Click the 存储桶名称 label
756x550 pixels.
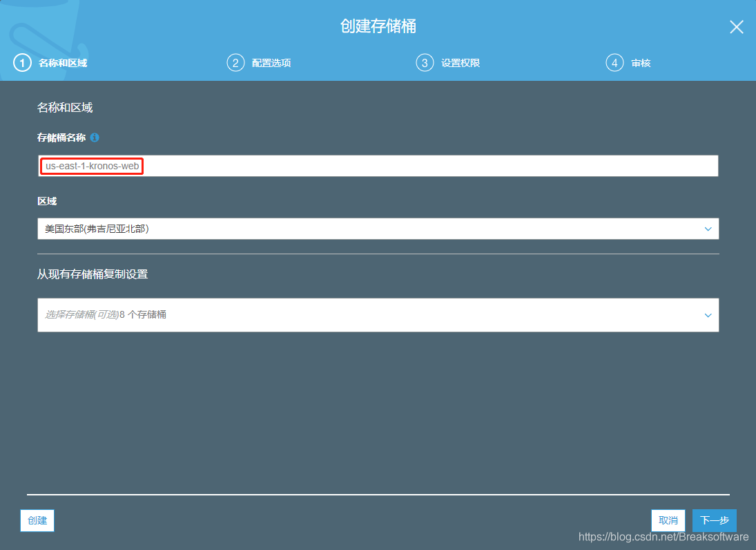pos(61,137)
